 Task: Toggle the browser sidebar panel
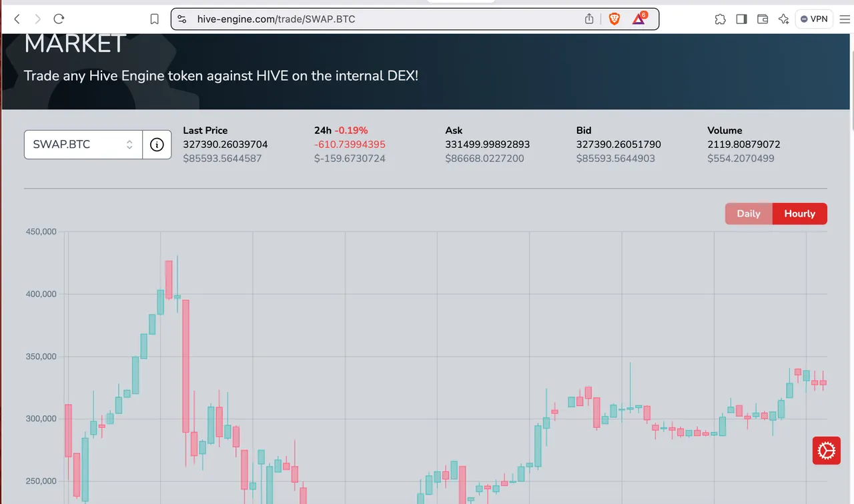tap(741, 19)
